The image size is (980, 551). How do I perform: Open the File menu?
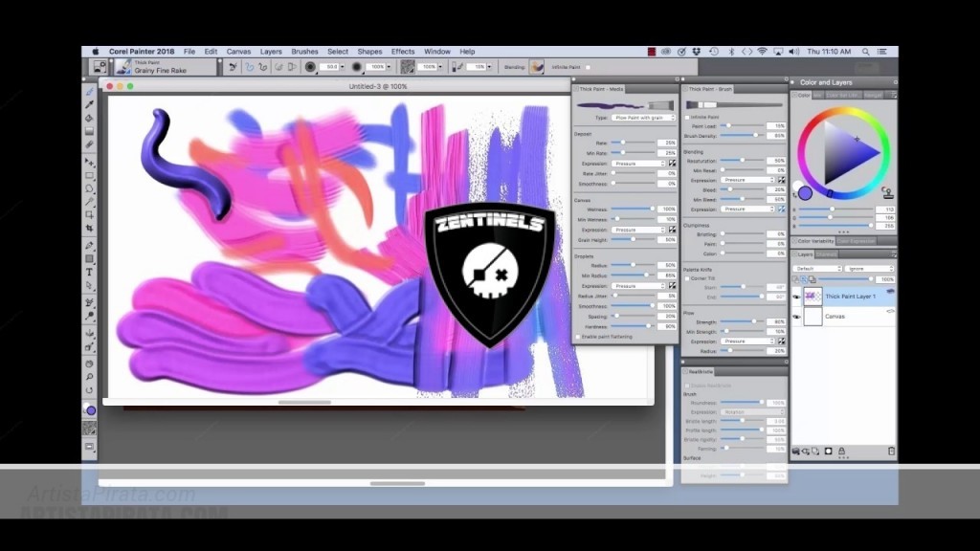tap(189, 52)
